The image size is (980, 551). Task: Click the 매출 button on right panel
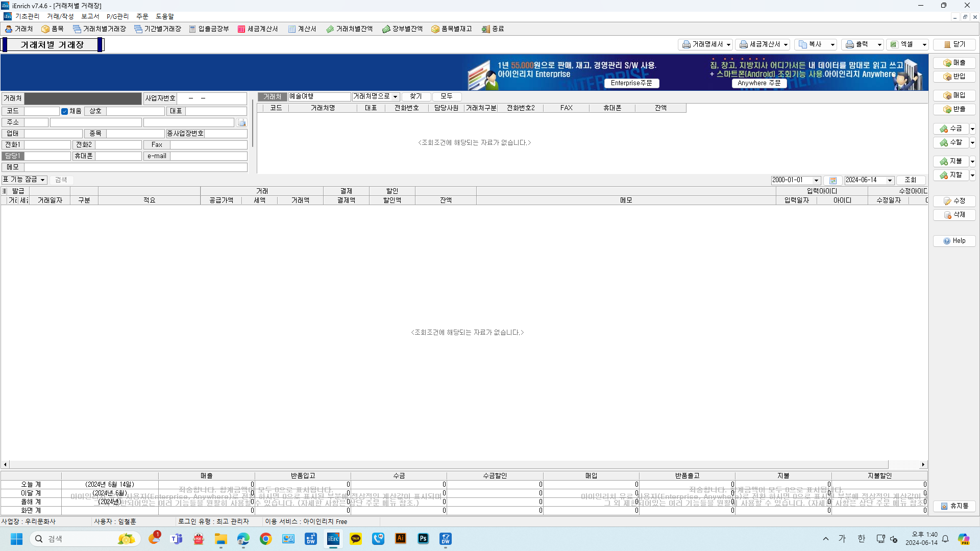click(954, 63)
